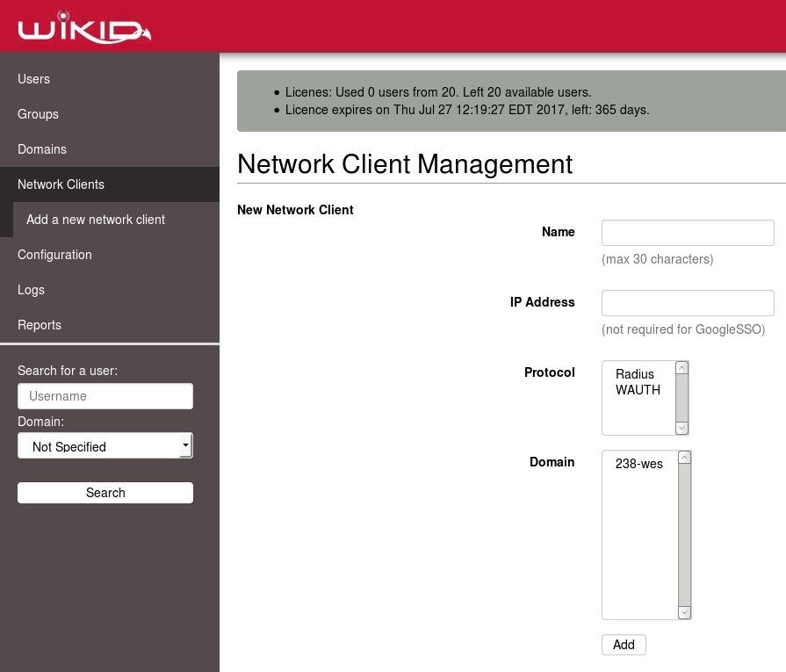
Task: Open the Logs section
Action: (x=31, y=290)
